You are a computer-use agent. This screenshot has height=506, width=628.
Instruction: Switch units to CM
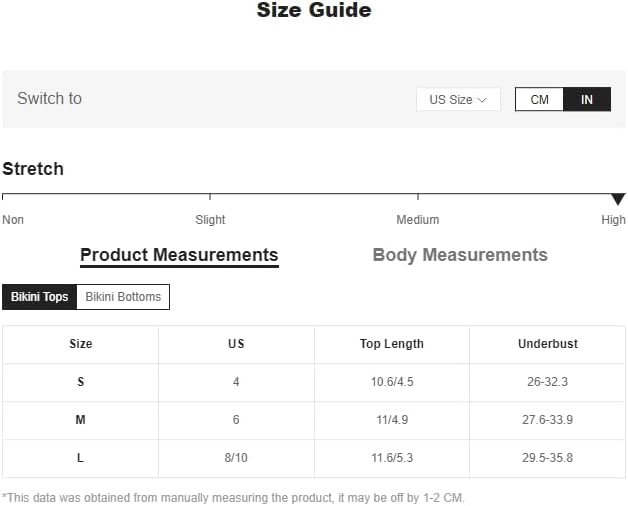(x=540, y=100)
